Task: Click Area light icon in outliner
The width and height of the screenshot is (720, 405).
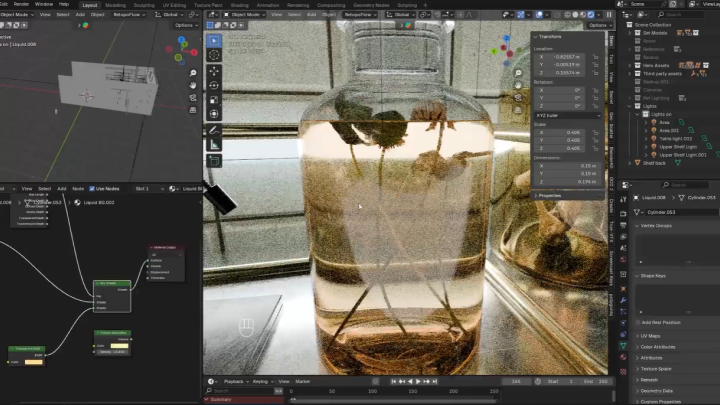Action: coord(653,123)
